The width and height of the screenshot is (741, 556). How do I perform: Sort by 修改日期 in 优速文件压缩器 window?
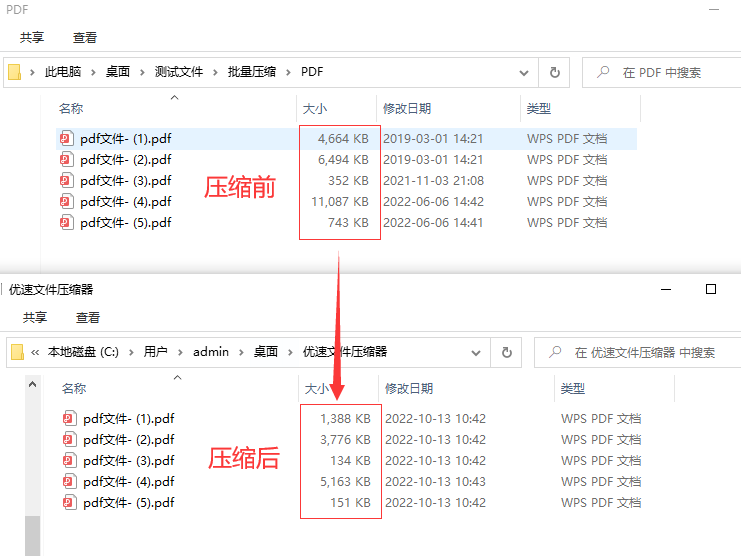(409, 388)
